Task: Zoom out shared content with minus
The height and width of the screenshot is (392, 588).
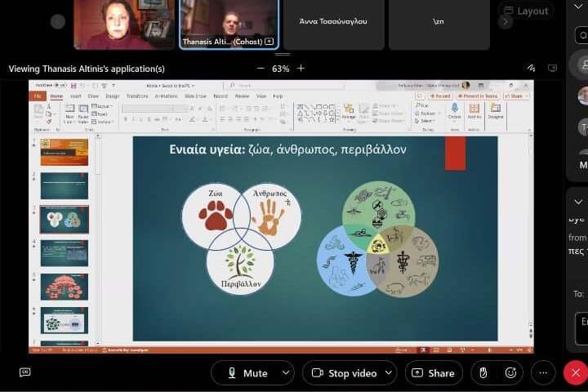Action: pos(261,69)
